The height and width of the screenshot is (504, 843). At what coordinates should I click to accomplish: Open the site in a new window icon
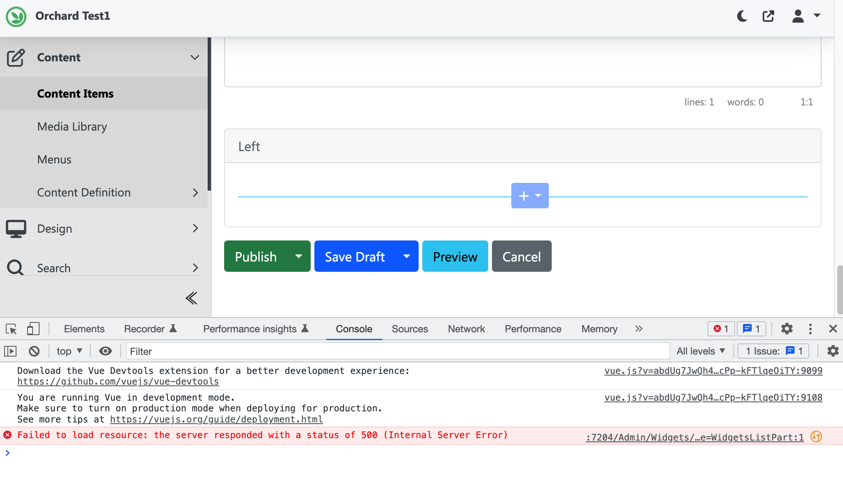768,16
